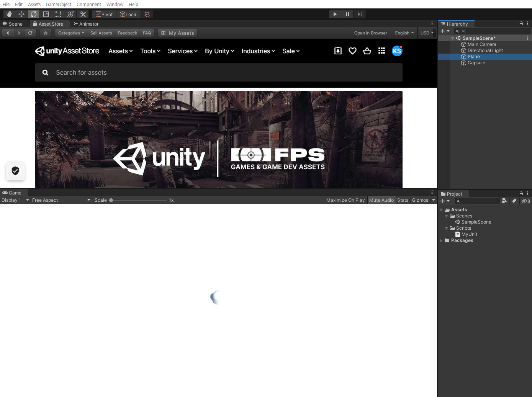This screenshot has width=532, height=397.
Task: Click the Hierarchy search field
Action: (492, 31)
